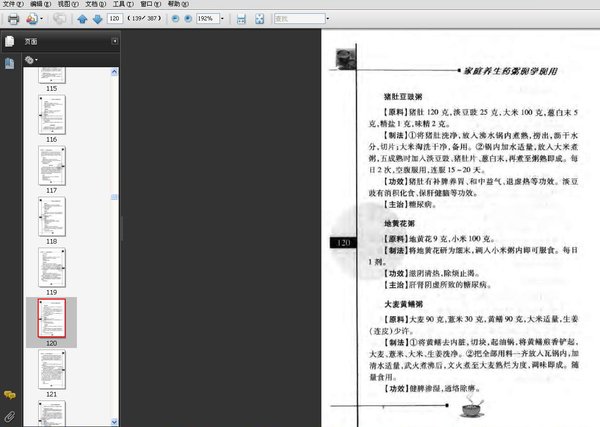Image resolution: width=600 pixels, height=427 pixels.
Task: Open the 工具 (Tools) menu
Action: coord(123,4)
